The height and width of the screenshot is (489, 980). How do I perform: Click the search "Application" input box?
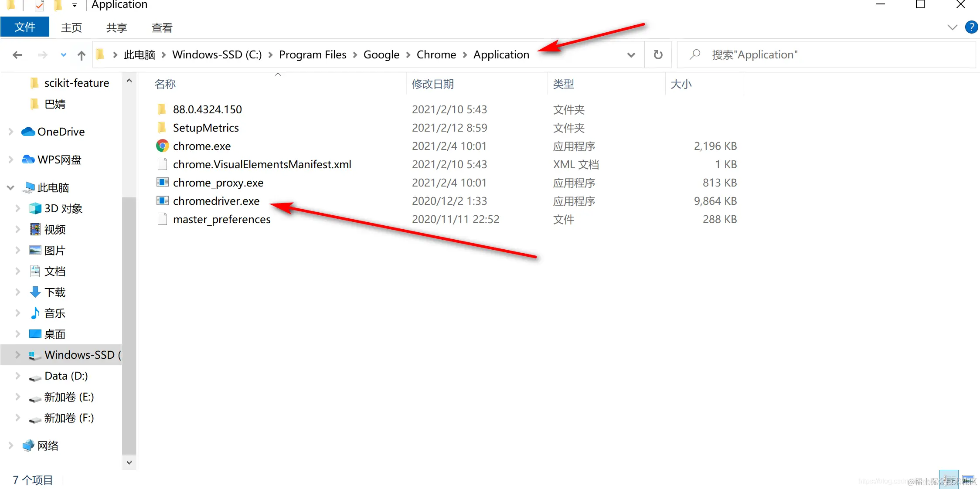[826, 54]
